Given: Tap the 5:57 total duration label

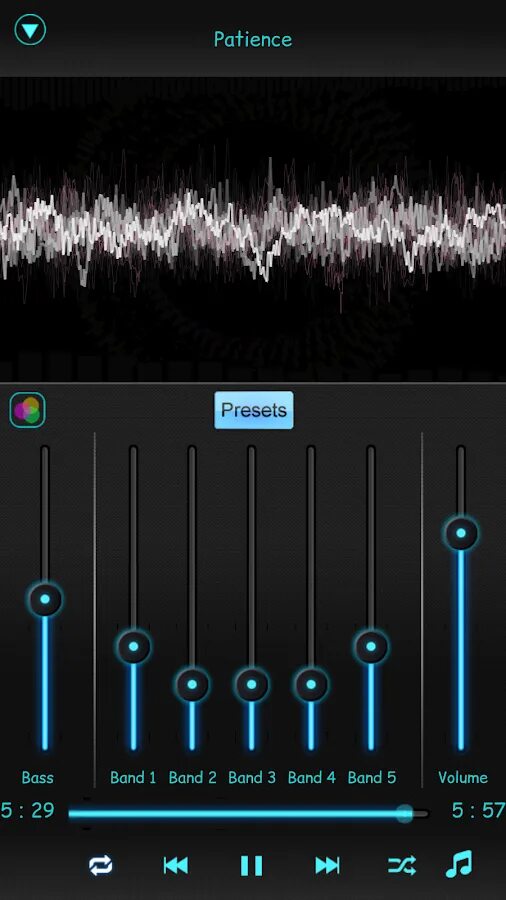Looking at the screenshot, I should point(478,810).
